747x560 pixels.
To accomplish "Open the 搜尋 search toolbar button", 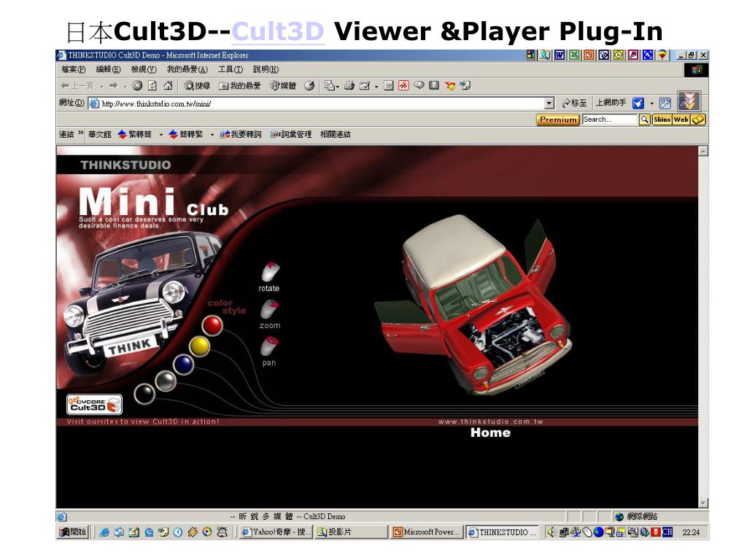I will 197,86.
